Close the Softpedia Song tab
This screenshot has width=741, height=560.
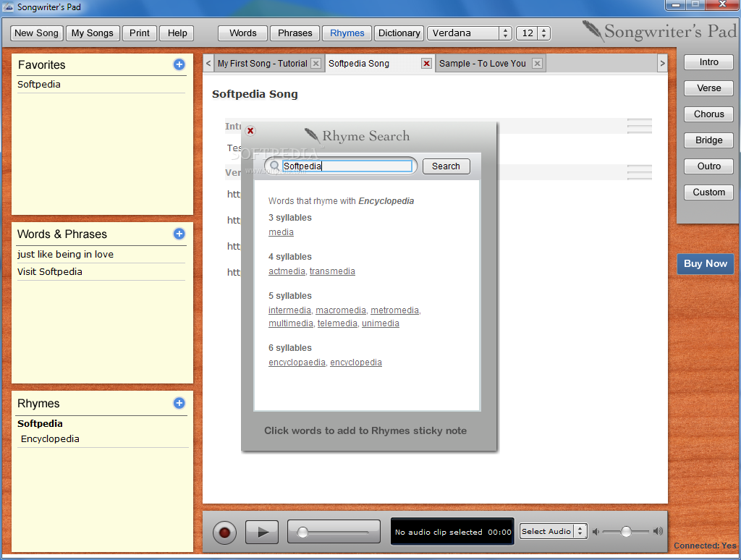pyautogui.click(x=427, y=64)
